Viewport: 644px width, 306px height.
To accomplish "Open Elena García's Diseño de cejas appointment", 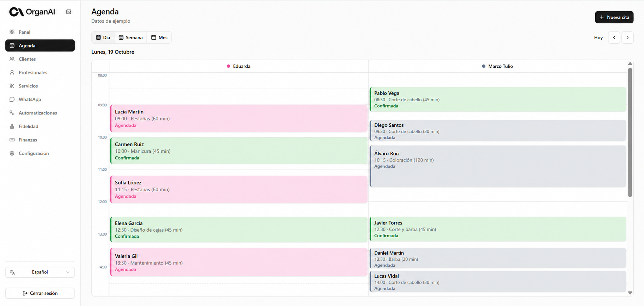I will (x=239, y=229).
